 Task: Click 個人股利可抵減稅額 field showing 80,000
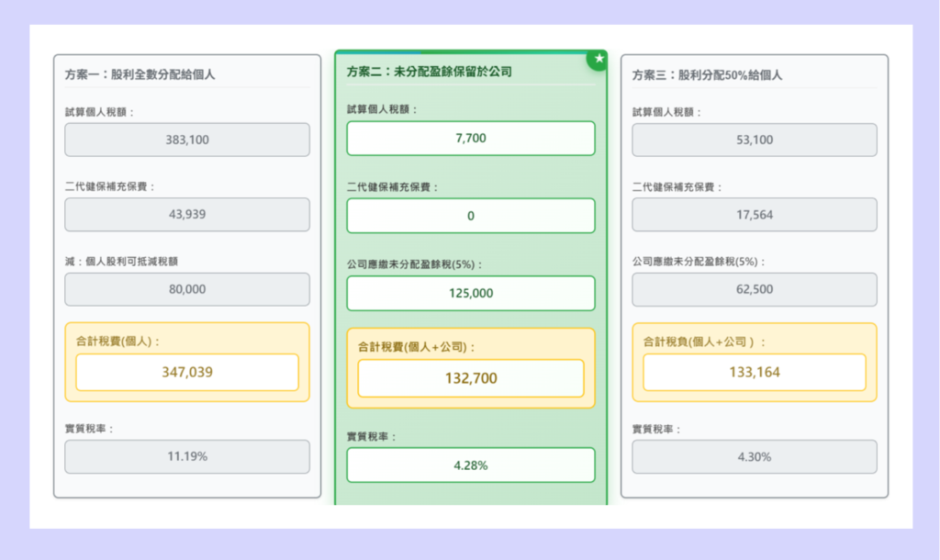[187, 289]
